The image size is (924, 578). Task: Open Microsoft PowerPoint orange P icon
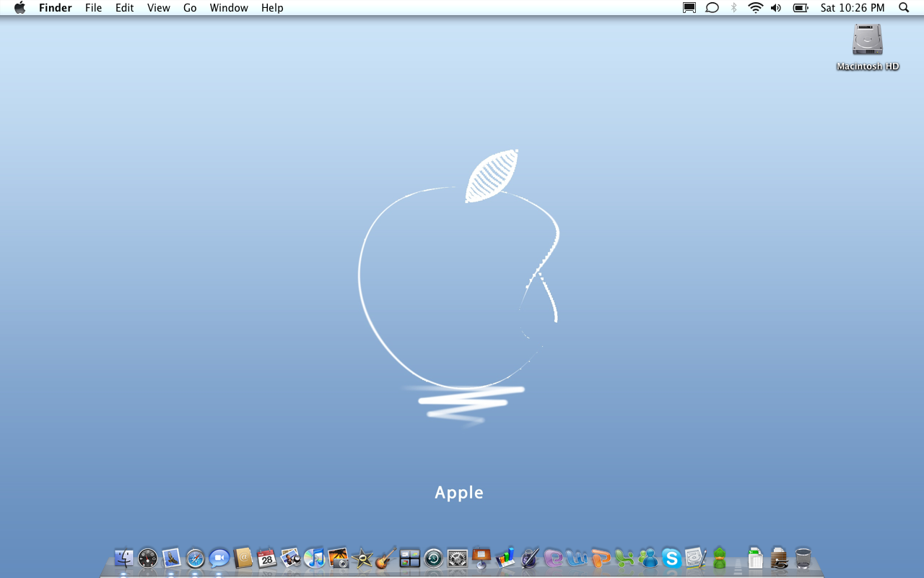[x=601, y=558]
